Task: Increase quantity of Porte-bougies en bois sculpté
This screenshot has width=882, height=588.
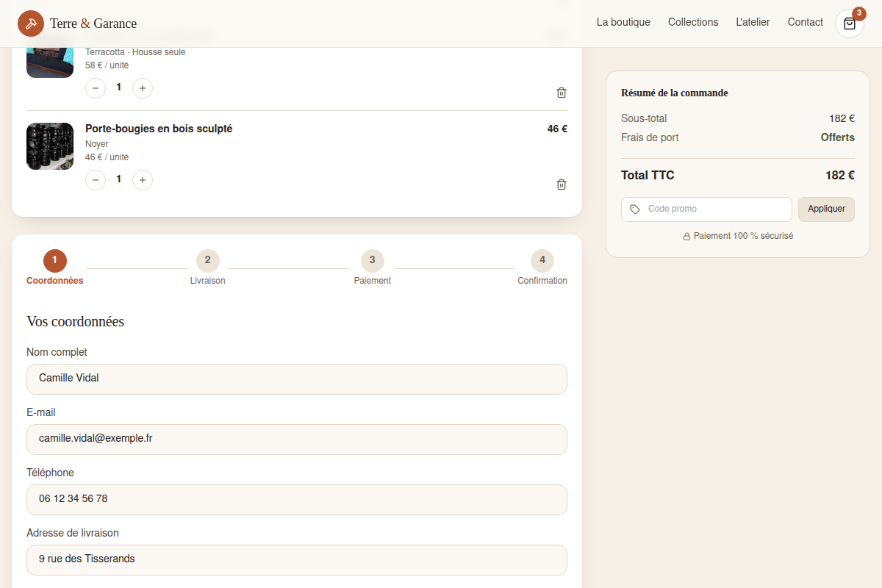Action: [143, 180]
